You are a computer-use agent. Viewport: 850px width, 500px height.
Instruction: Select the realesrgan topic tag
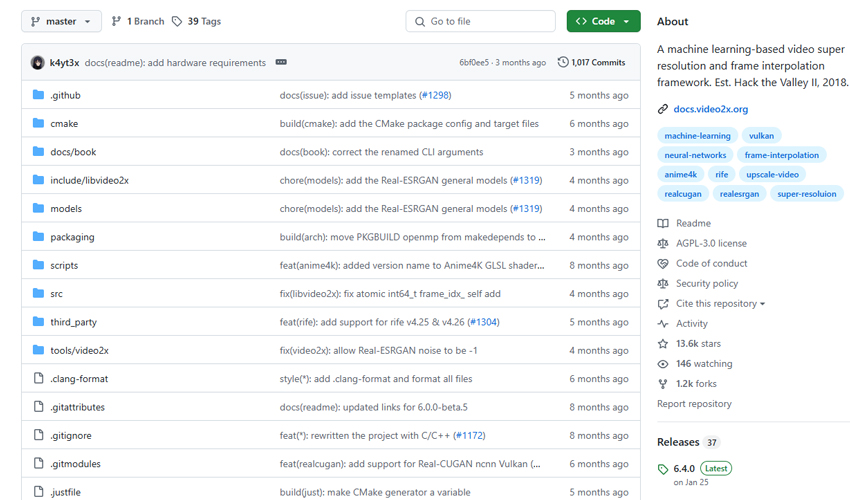739,194
